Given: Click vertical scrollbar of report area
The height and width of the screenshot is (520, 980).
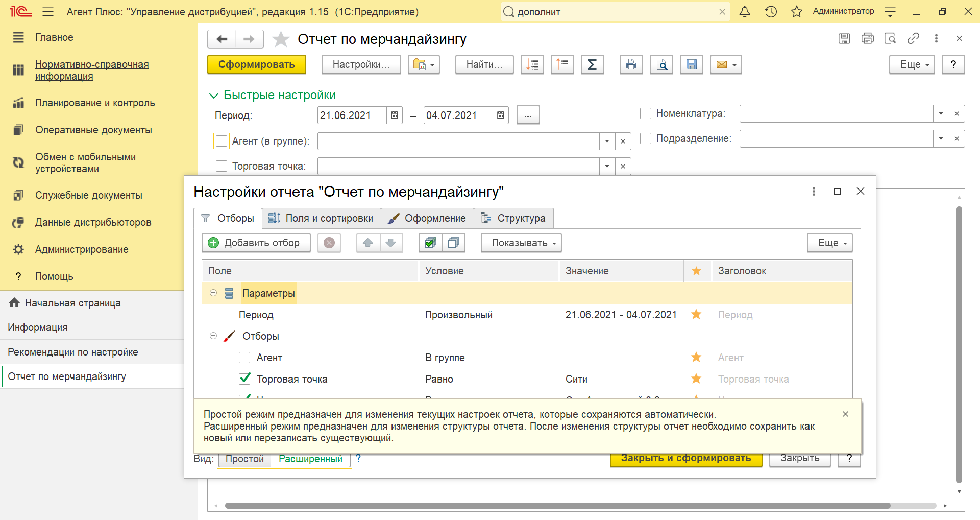Looking at the screenshot, I should click(959, 345).
